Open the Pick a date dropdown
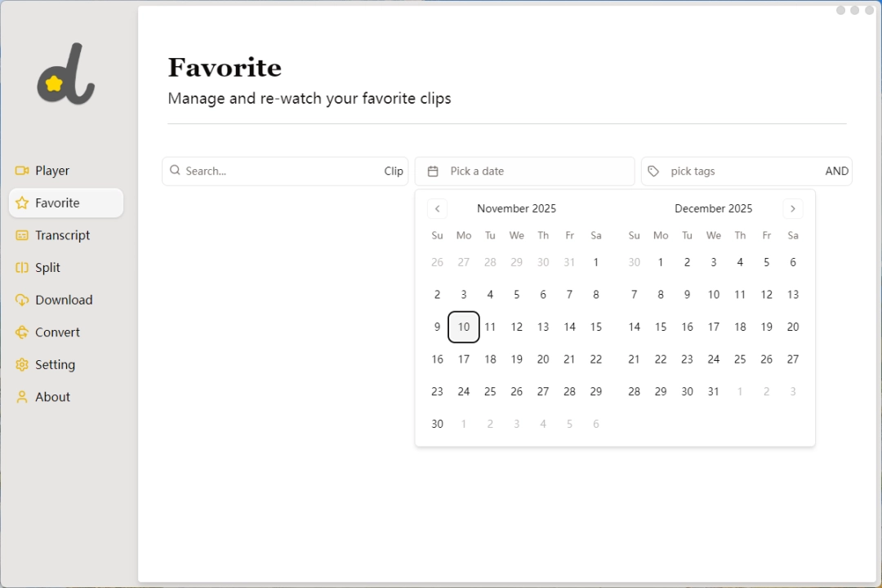 524,171
